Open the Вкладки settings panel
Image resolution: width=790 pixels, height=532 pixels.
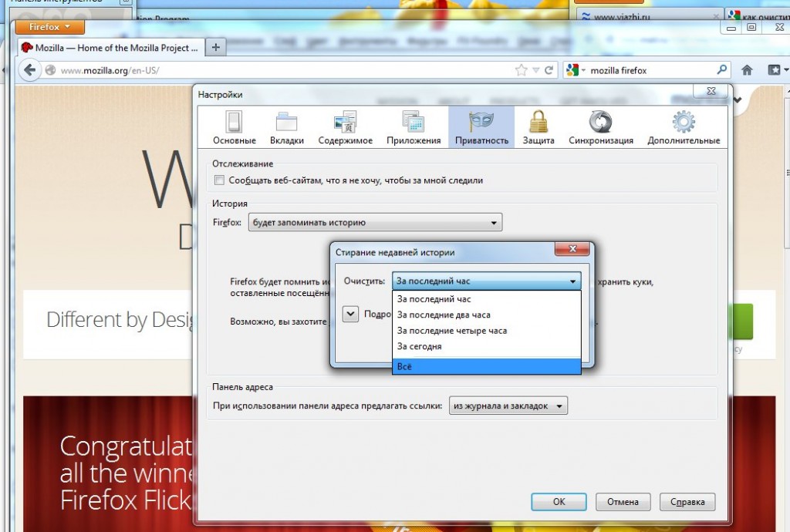287,128
